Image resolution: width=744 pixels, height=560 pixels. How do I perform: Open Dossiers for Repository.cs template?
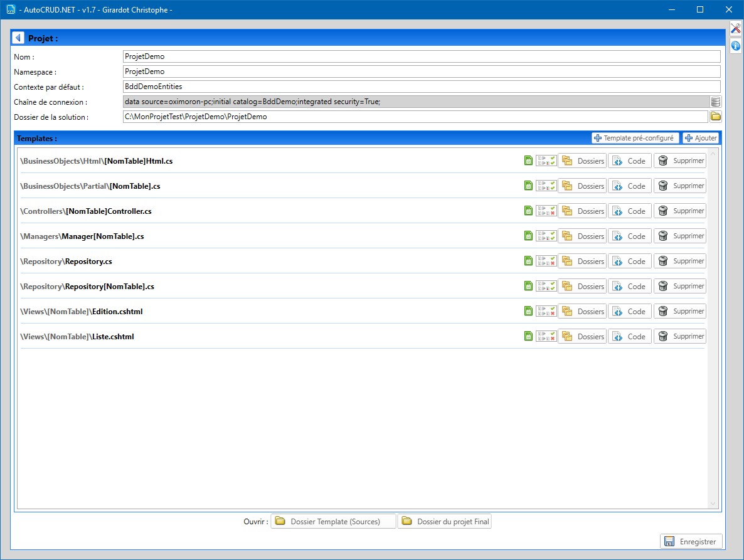[582, 262]
